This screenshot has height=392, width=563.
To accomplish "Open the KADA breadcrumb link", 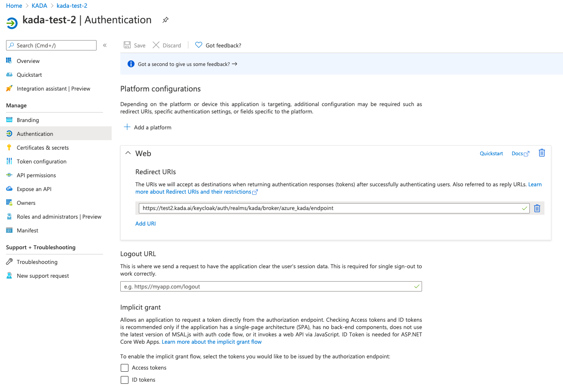I will (39, 6).
